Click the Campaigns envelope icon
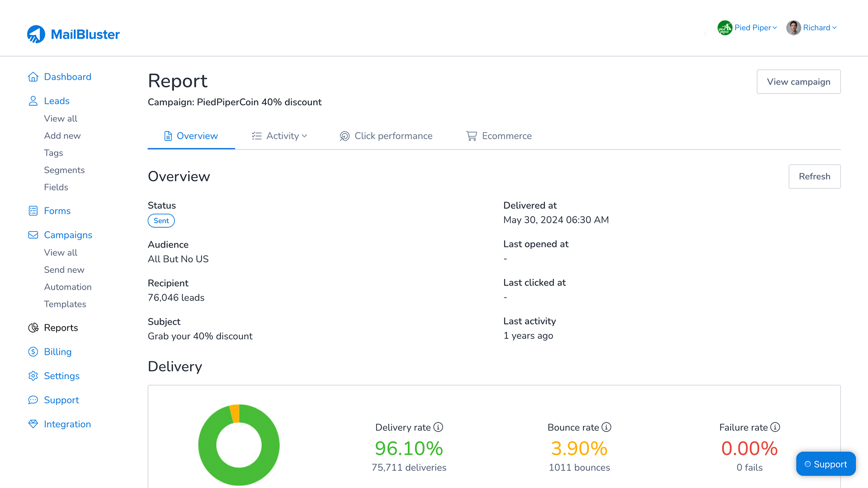 click(x=33, y=235)
